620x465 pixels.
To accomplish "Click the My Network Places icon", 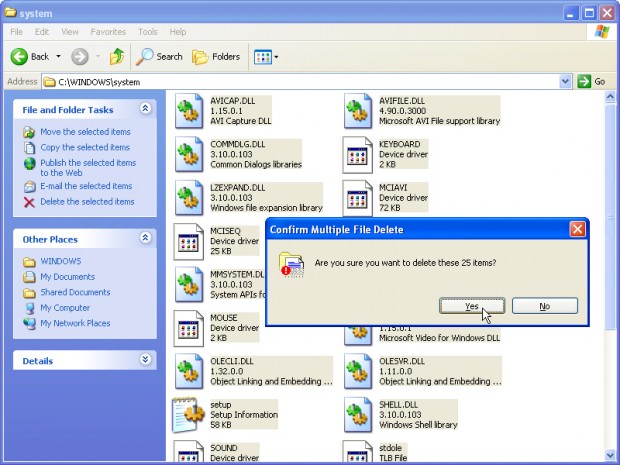I will click(x=29, y=324).
